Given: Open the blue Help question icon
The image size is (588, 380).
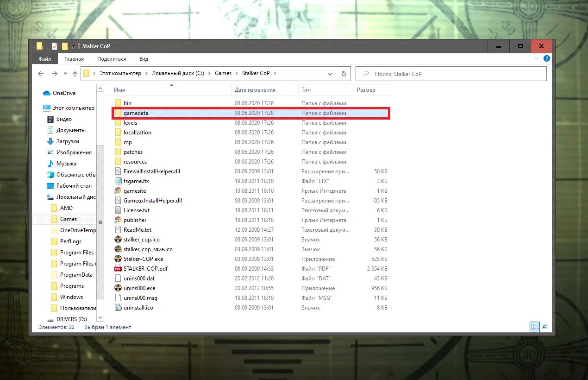Looking at the screenshot, I should [547, 59].
